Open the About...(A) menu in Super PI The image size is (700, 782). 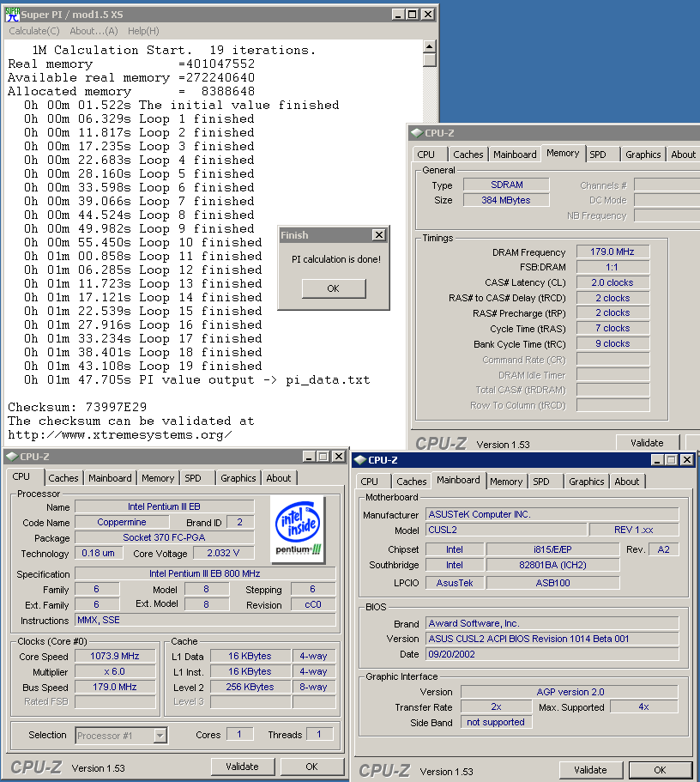tap(94, 31)
